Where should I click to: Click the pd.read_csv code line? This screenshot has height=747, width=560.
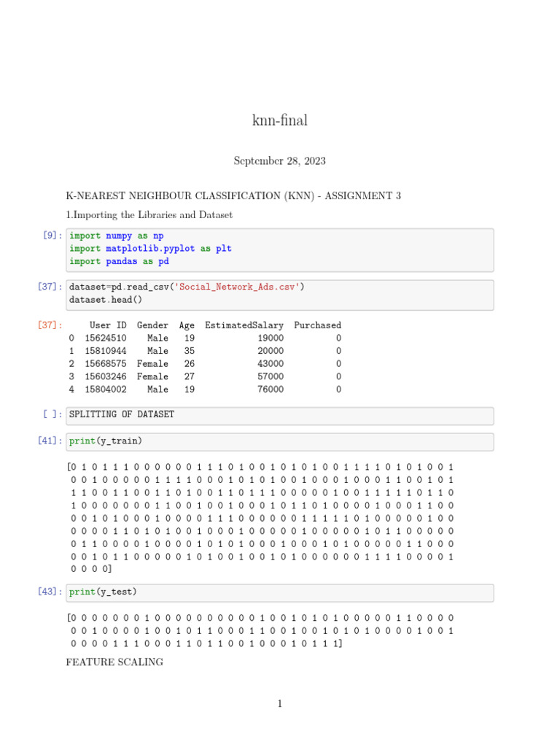click(x=187, y=287)
